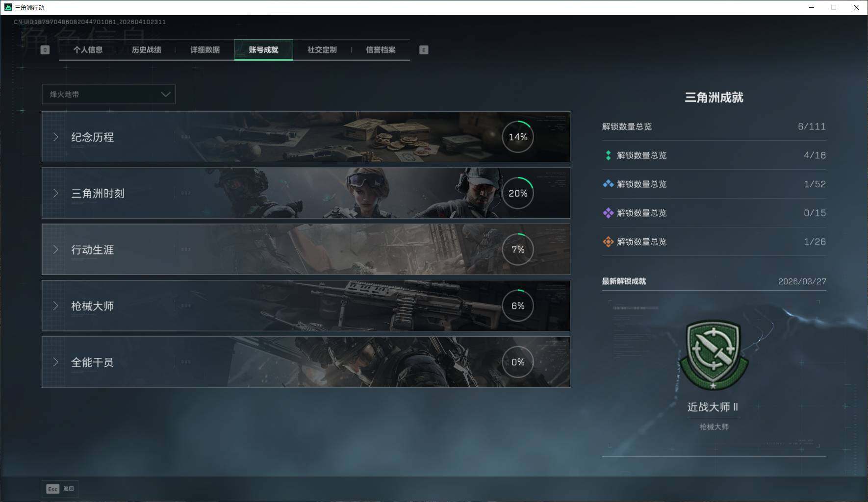Open the 全能干员 achievement row
The height and width of the screenshot is (502, 868).
(x=306, y=362)
